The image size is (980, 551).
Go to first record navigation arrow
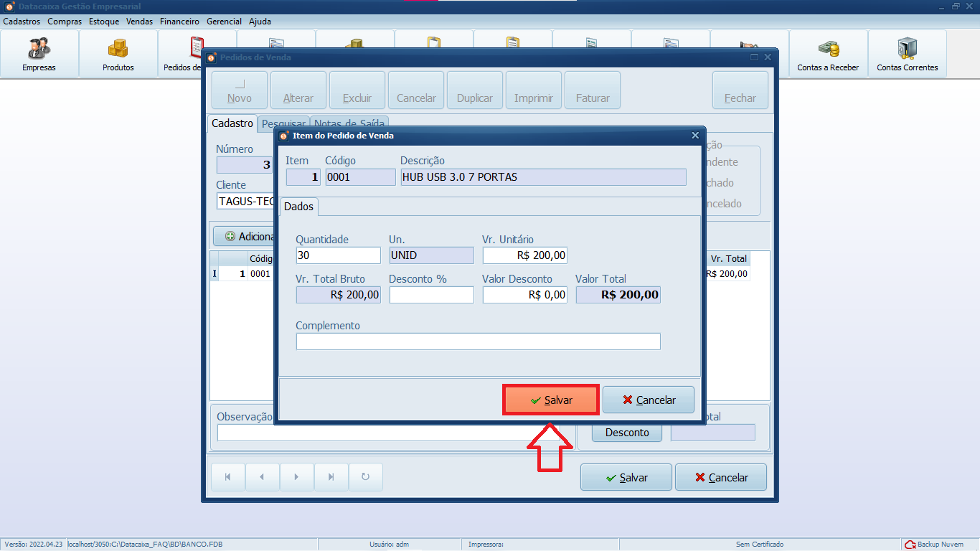coord(227,477)
